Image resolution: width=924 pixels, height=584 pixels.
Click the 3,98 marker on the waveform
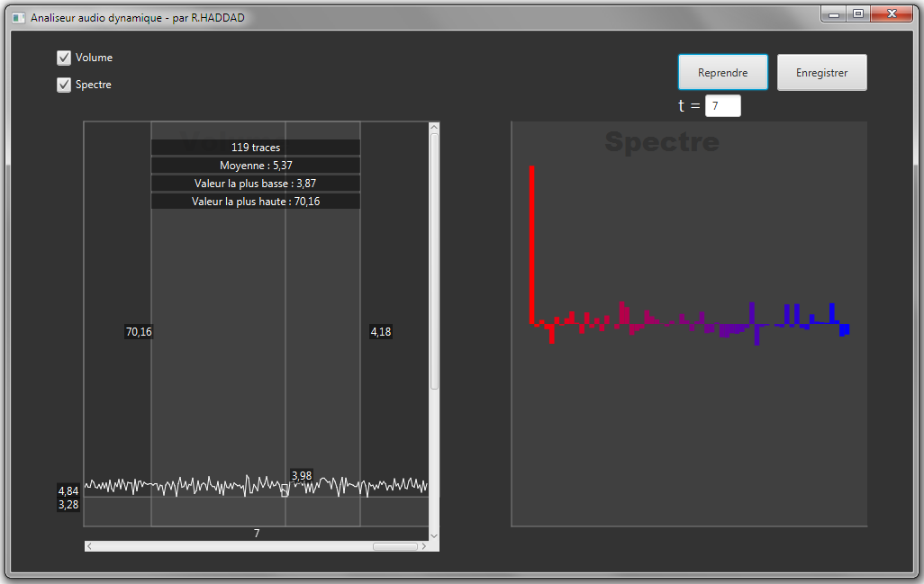(x=301, y=475)
